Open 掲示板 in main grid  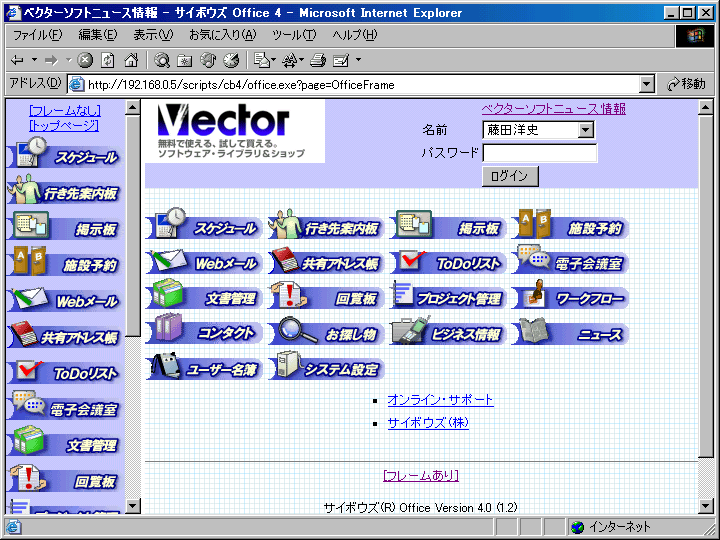448,224
